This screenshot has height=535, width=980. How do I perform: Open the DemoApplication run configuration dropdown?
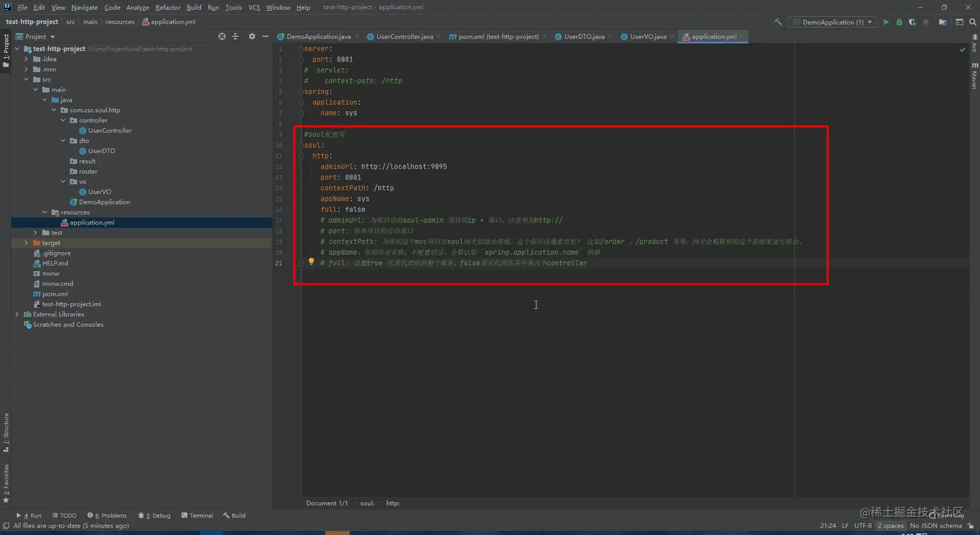click(833, 22)
